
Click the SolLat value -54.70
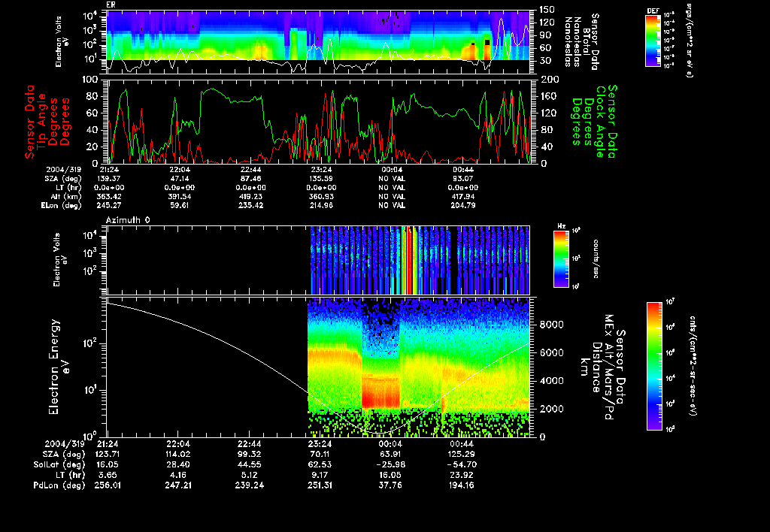coord(461,464)
